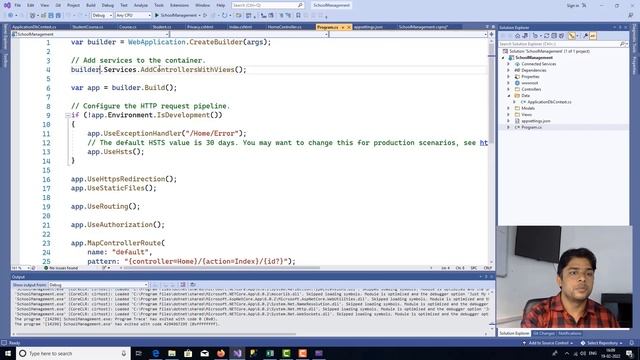The image size is (640, 360).
Task: Click the Visual Studio logo icon
Action: (x=7, y=5)
